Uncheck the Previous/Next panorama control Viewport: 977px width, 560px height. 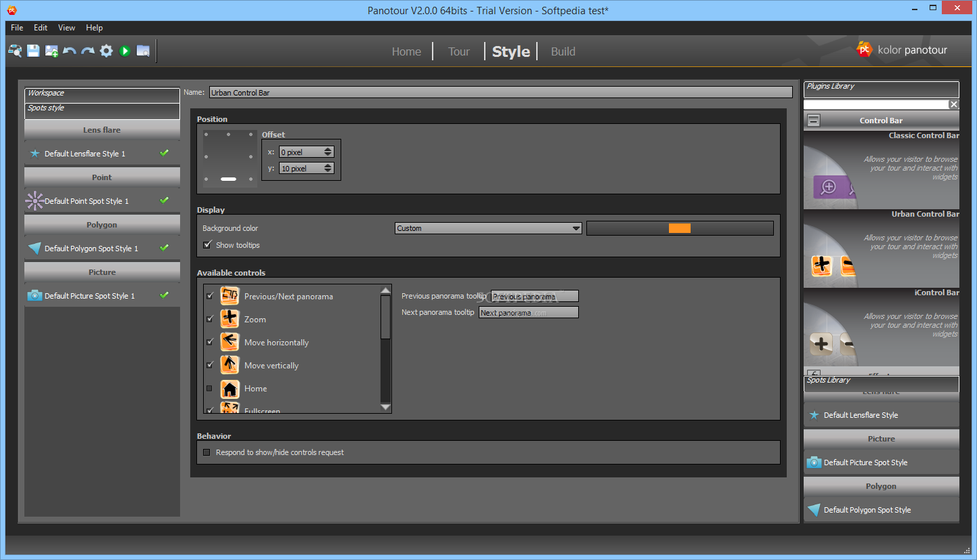209,296
